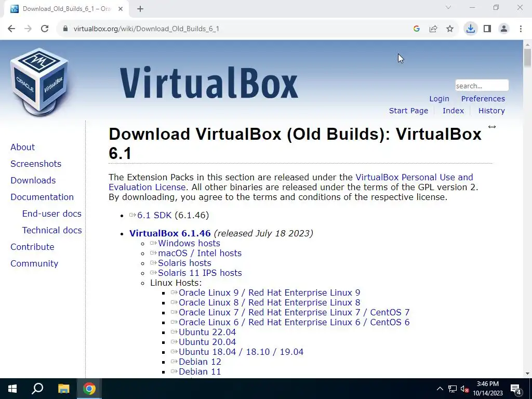The image size is (532, 399).
Task: Open the Screenshots sidebar link
Action: [x=36, y=164]
